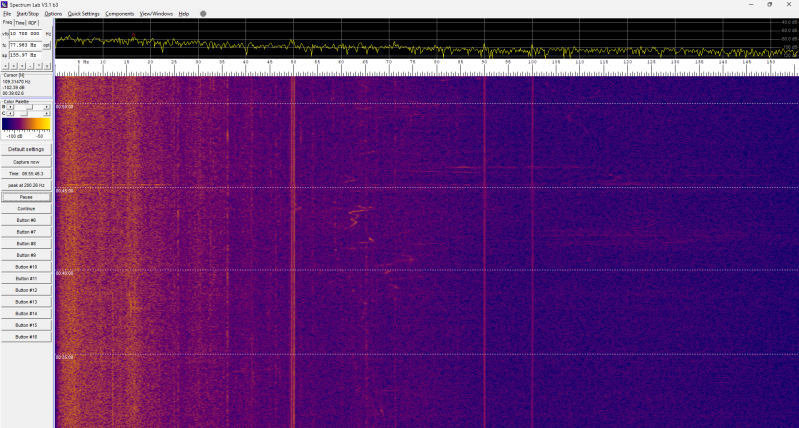Click the color palette gradient bar
Viewport: 799px width, 428px height.
pos(26,124)
